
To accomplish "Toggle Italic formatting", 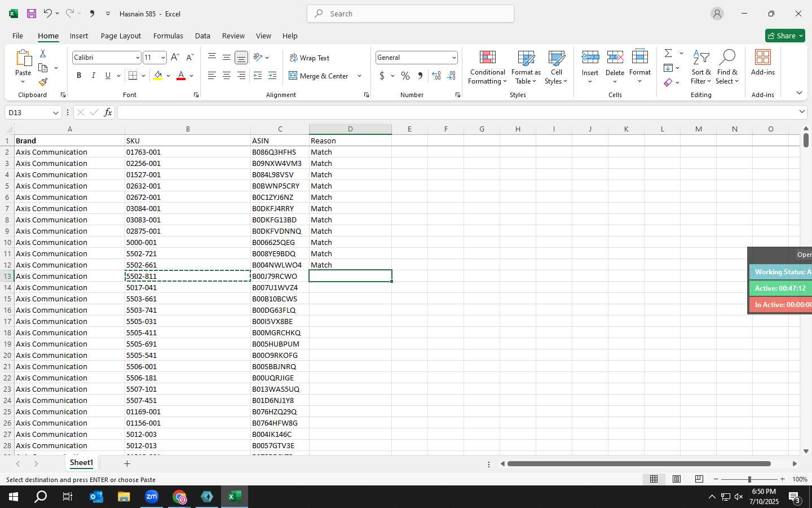I will 94,76.
